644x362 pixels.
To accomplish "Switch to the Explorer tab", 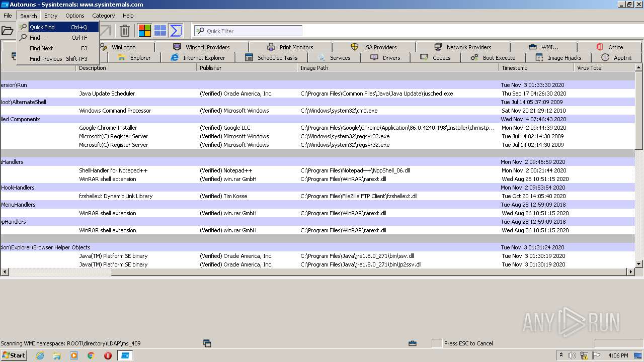I will pyautogui.click(x=134, y=58).
